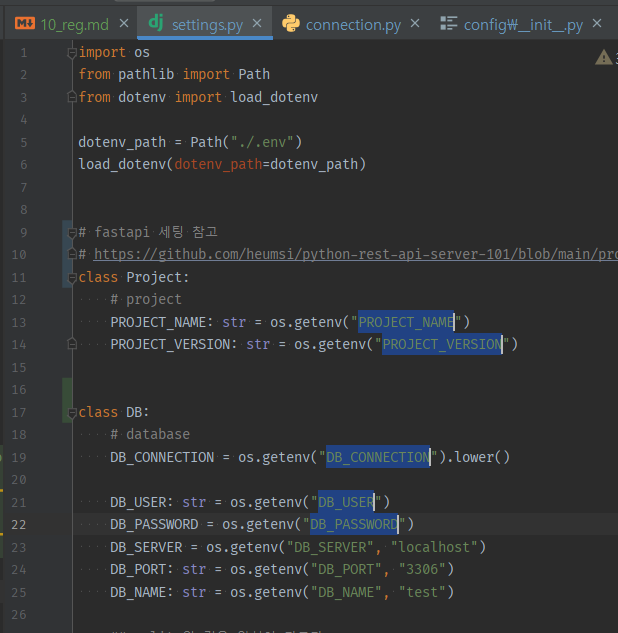Click the "# fastapi 세팅 참고" comment

coord(148,232)
